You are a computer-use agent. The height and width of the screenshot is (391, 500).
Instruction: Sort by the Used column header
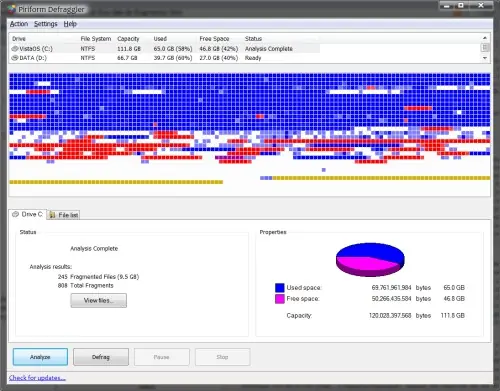(160, 39)
